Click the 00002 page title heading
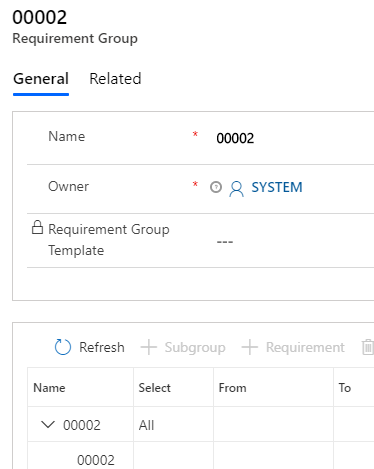374x469 pixels. coord(40,17)
